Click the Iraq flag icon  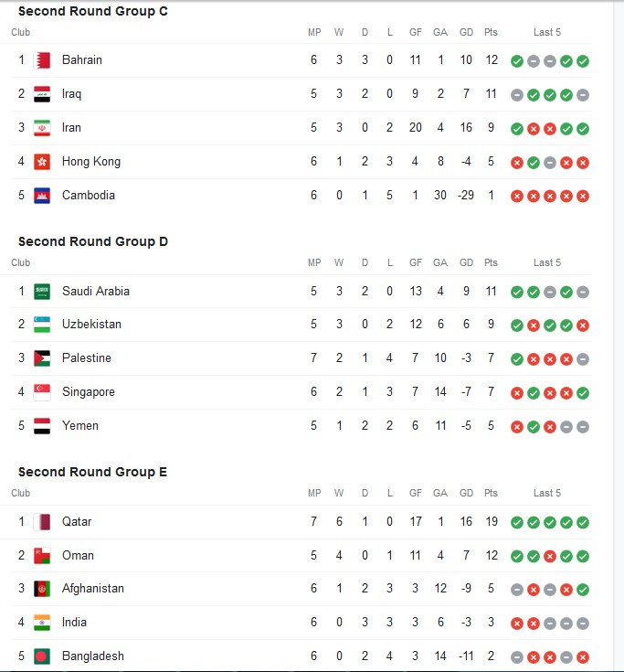pos(42,94)
